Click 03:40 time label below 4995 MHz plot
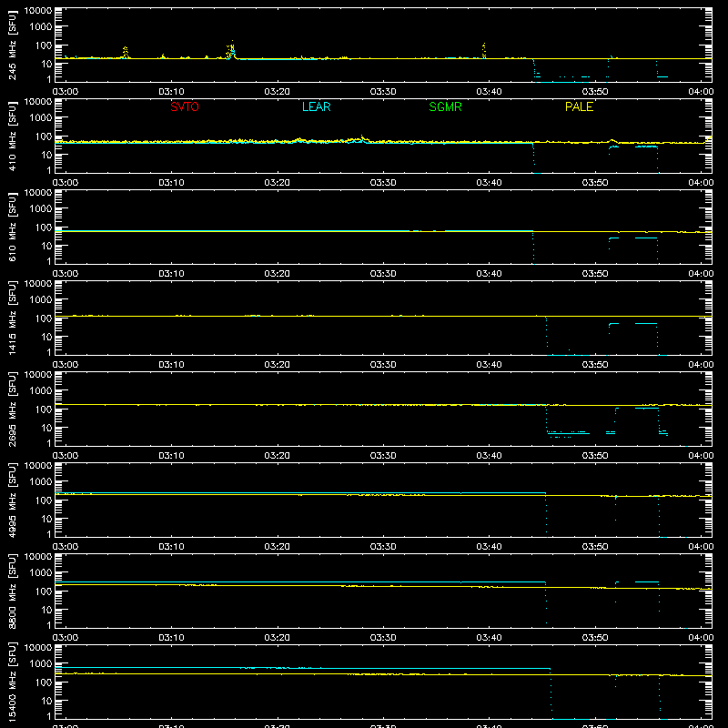 point(489,547)
